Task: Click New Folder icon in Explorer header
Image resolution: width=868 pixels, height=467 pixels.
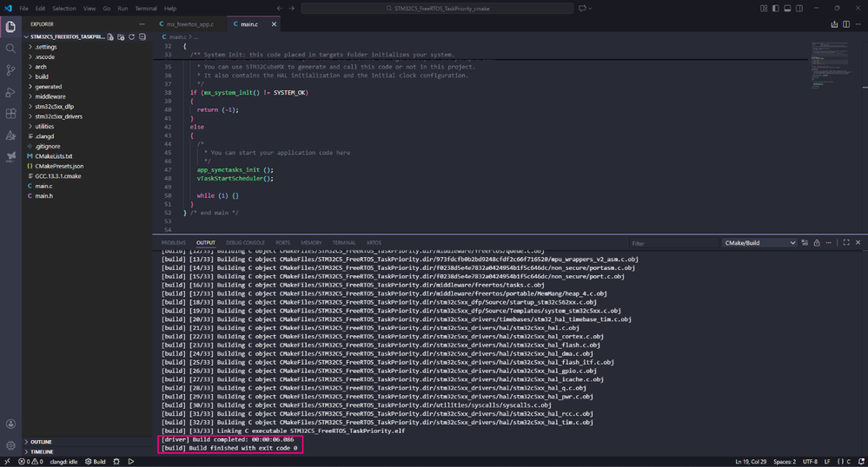Action: pyautogui.click(x=122, y=37)
